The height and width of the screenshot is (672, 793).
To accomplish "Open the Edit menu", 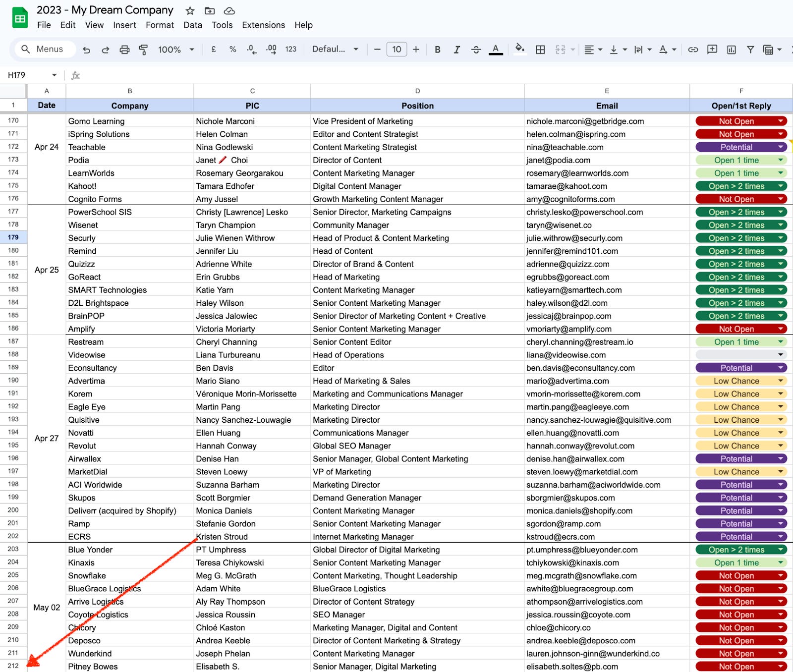I will pos(68,25).
